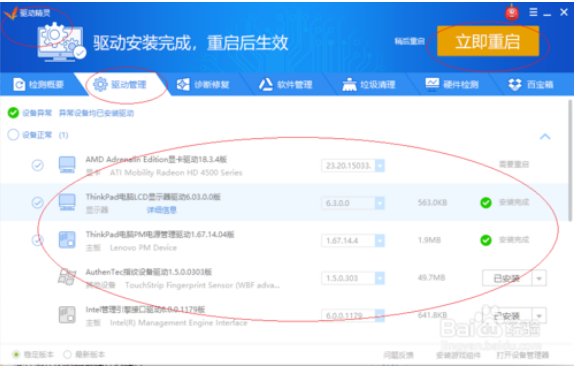Click the green check icon beside 设备异常
The height and width of the screenshot is (367, 580).
click(x=13, y=113)
